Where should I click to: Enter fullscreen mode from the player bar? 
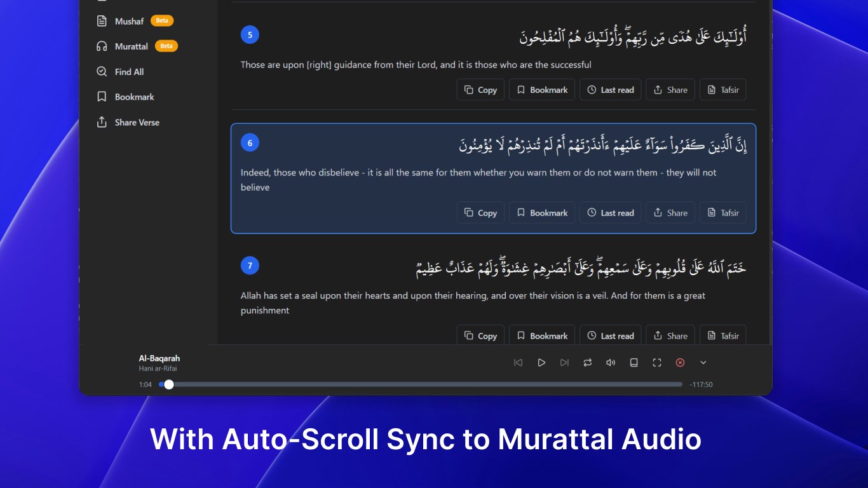coord(657,362)
